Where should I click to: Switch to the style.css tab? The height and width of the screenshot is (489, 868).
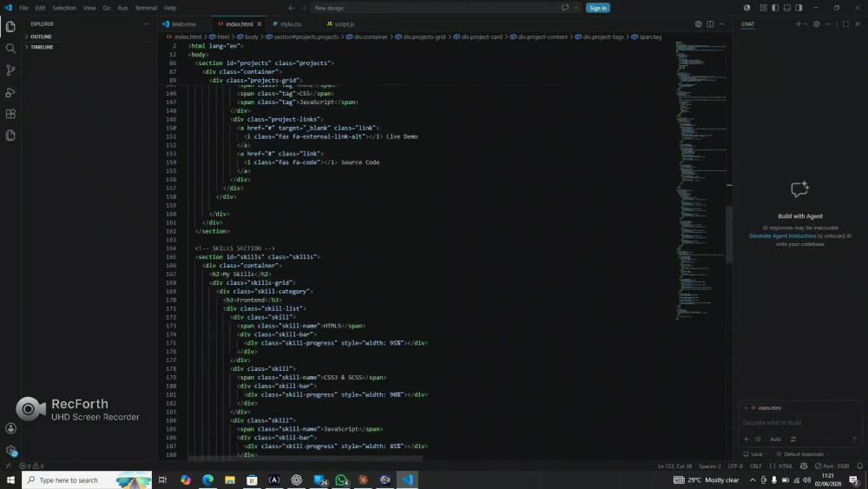(x=291, y=23)
